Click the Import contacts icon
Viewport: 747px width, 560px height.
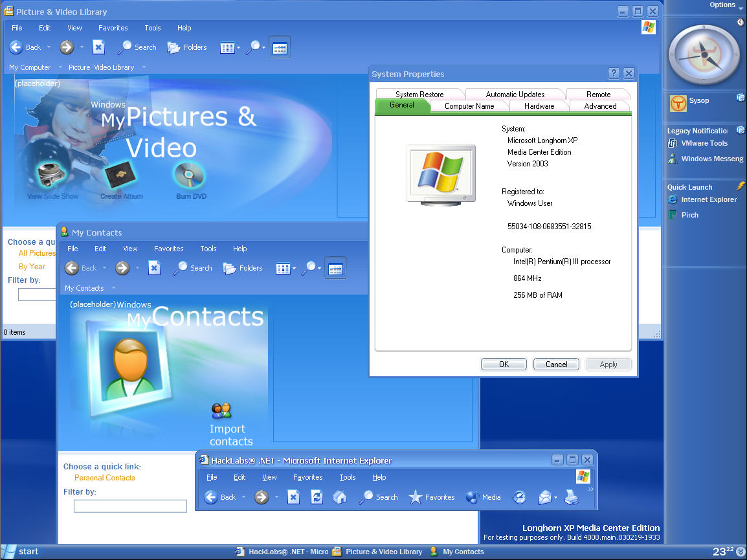coord(221,410)
